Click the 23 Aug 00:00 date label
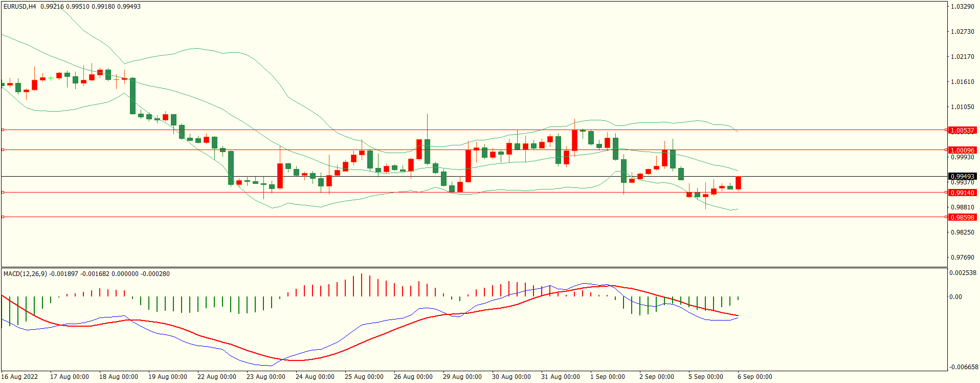The image size is (980, 383). click(266, 377)
